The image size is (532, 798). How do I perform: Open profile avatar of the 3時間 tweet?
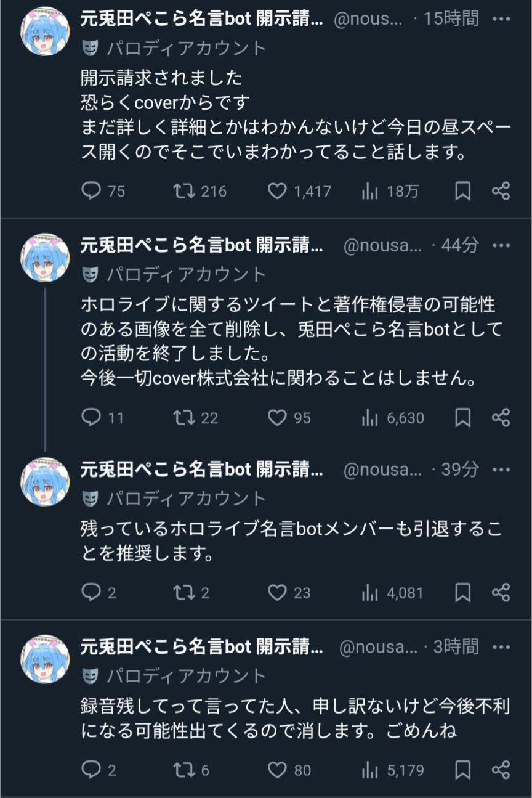pos(45,659)
